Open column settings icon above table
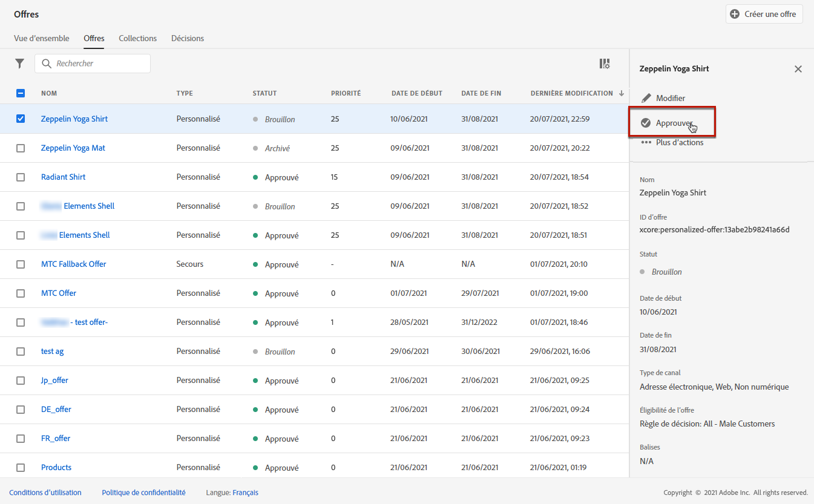The width and height of the screenshot is (814, 504). pyautogui.click(x=604, y=64)
